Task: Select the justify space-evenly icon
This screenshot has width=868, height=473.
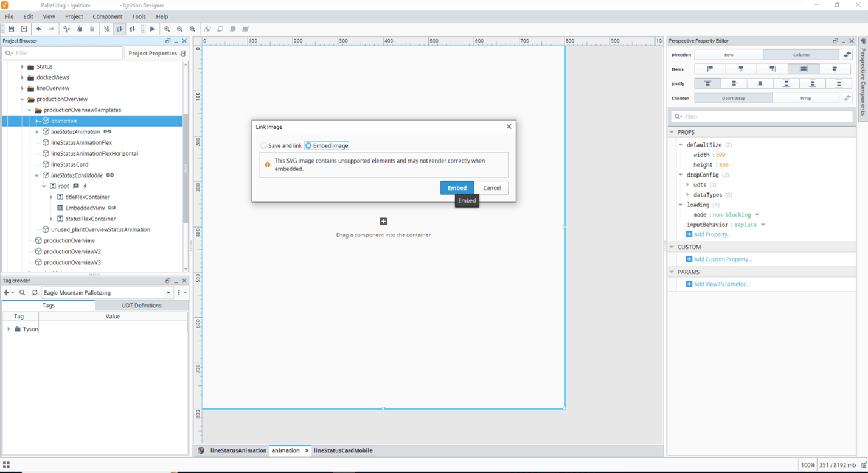Action: [x=839, y=83]
